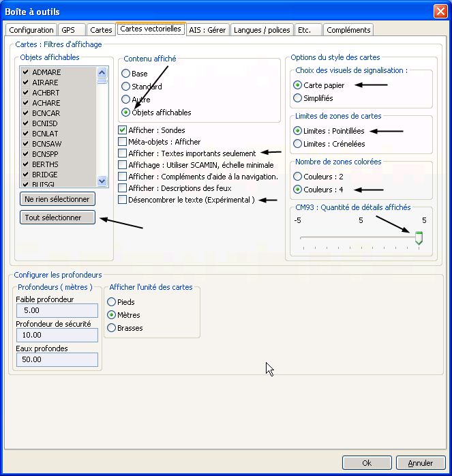Select Limites : Crénelées option
This screenshot has width=452, height=476.
pos(297,144)
